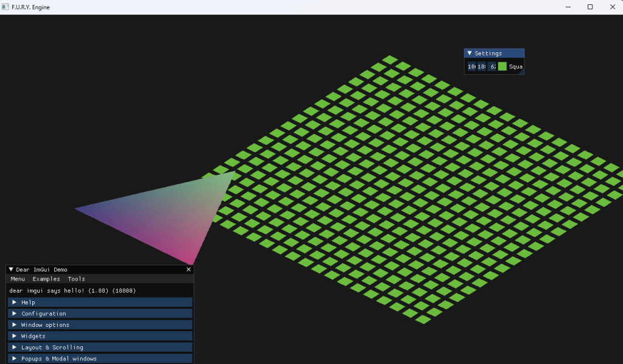Open the Examples menu
Viewport: 623px width, 364px height.
point(46,279)
